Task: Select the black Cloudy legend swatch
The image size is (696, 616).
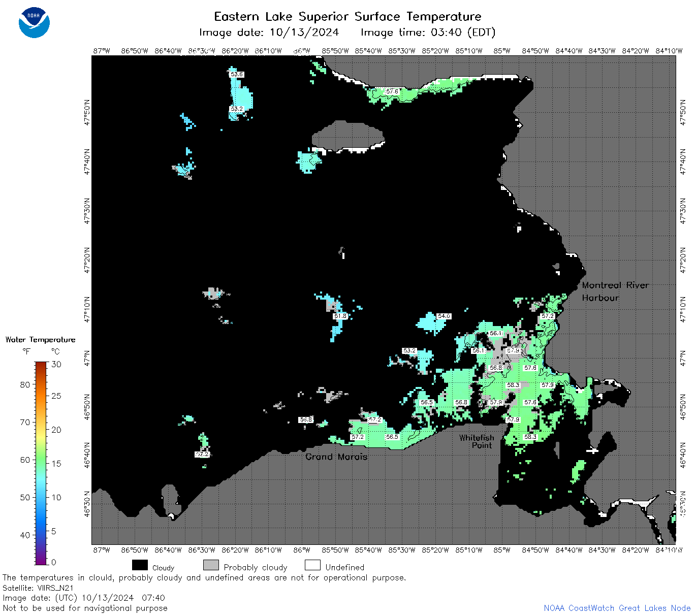Action: click(x=140, y=565)
